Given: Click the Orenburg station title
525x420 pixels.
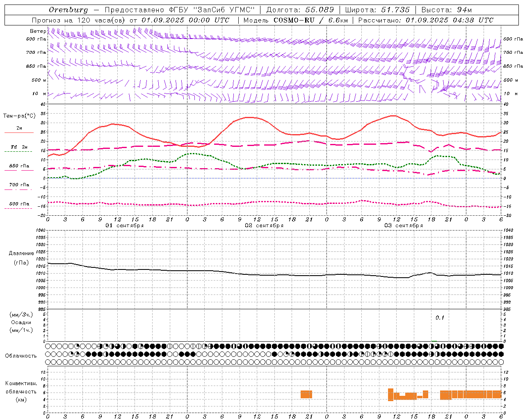Looking at the screenshot, I should (68, 10).
